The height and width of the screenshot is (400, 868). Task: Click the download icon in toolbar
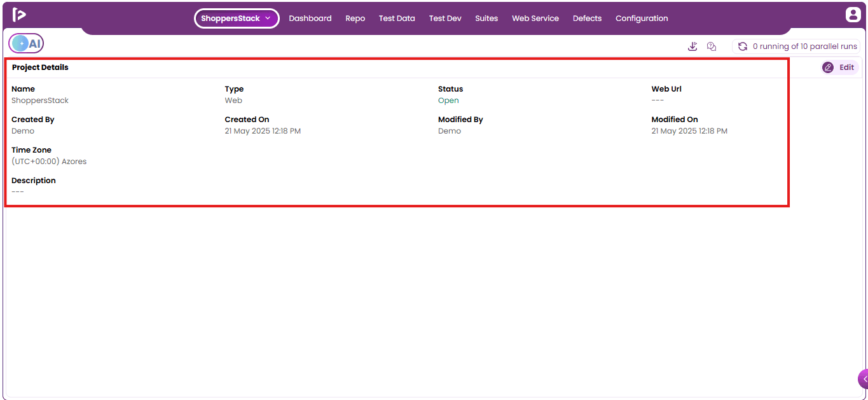[692, 46]
